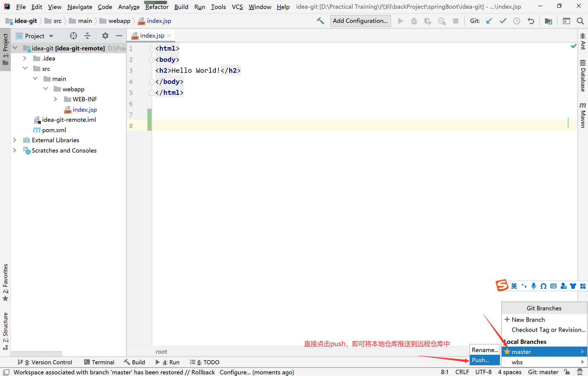Click Sogou soft keyboard icon

(553, 286)
